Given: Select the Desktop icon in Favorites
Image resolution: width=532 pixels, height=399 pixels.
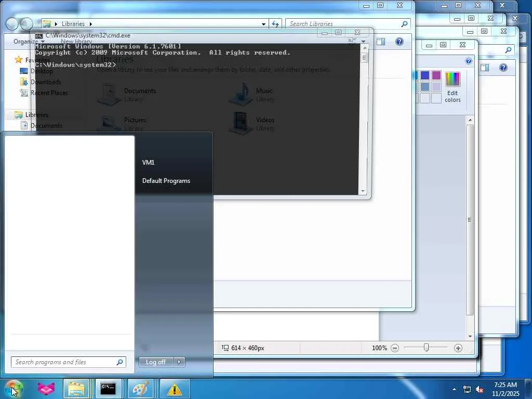Looking at the screenshot, I should coord(24,71).
